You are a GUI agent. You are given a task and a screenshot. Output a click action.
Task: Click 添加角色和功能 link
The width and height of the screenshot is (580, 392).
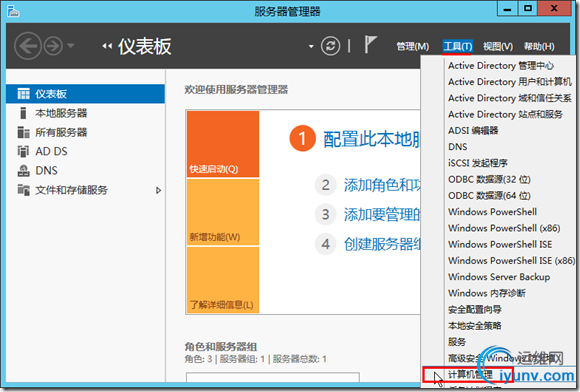382,185
